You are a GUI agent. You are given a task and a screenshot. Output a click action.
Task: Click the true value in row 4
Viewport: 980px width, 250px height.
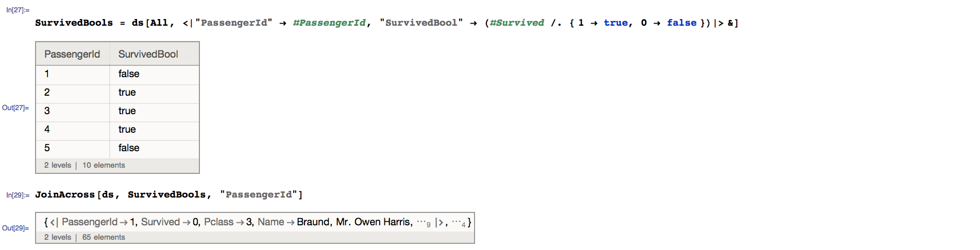pyautogui.click(x=127, y=129)
